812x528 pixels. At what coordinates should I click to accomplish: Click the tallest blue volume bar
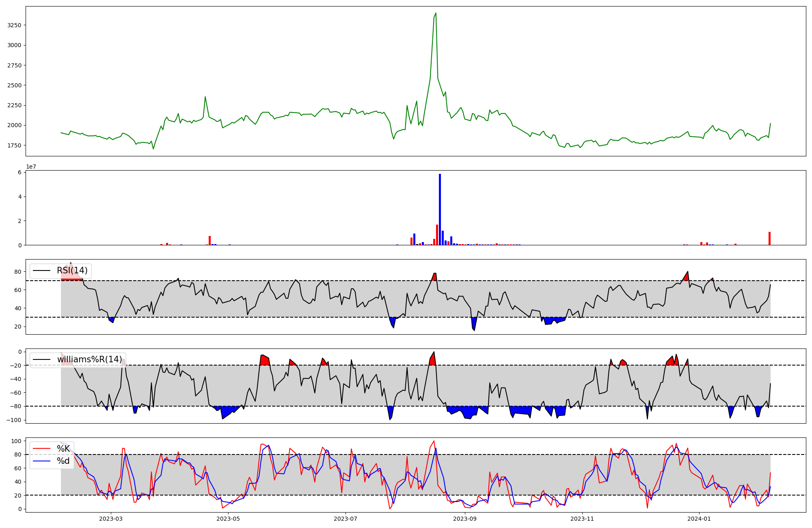coord(440,209)
